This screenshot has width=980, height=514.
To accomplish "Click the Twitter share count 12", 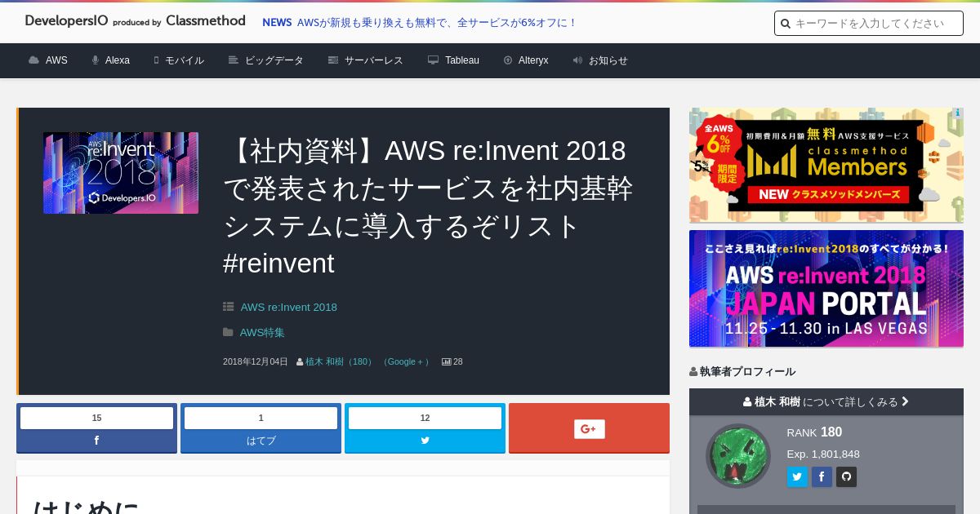I will 425,418.
